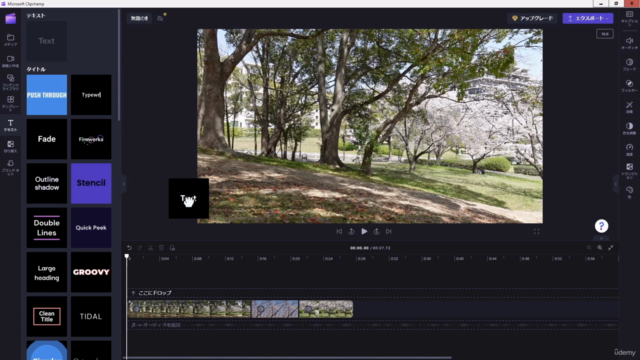The image size is (640, 360).
Task: Undo the last timeline action
Action: click(x=129, y=248)
